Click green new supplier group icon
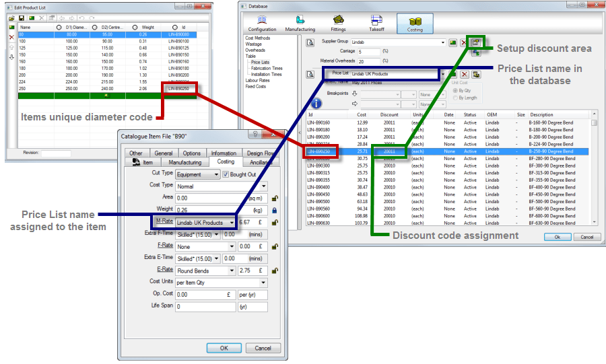The image size is (606, 364). click(x=453, y=42)
